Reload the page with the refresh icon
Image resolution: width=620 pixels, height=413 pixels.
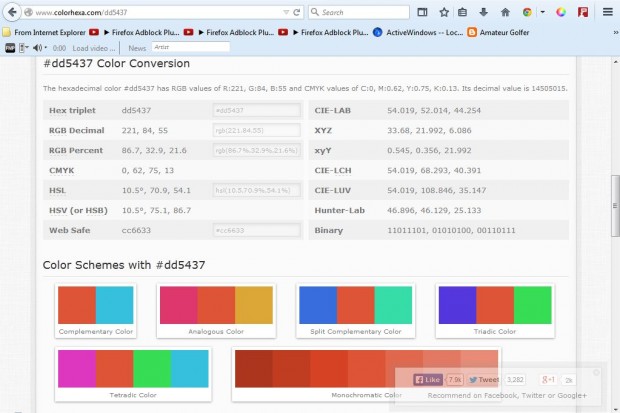click(x=297, y=12)
